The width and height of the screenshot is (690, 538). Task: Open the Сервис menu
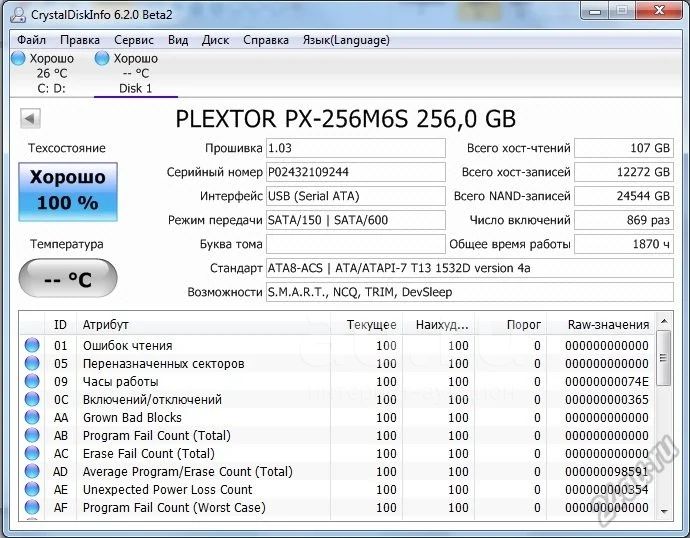[x=134, y=40]
